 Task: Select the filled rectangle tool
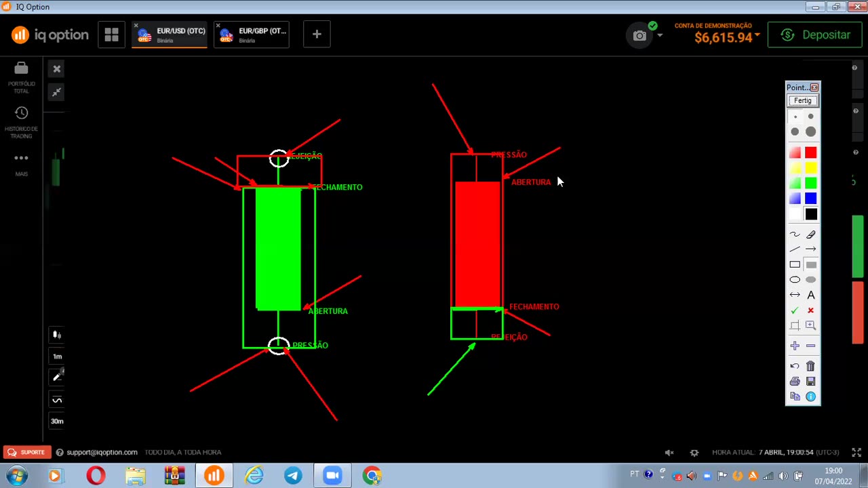coord(811,264)
